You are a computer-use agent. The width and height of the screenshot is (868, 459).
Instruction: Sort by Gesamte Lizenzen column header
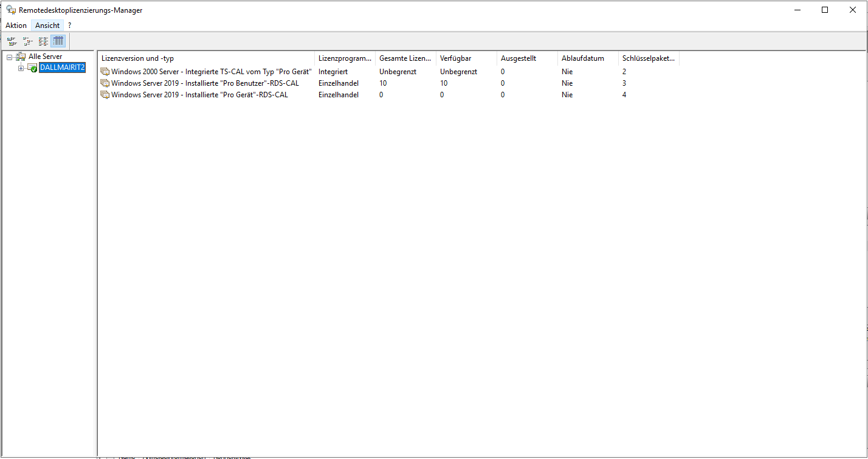[405, 58]
